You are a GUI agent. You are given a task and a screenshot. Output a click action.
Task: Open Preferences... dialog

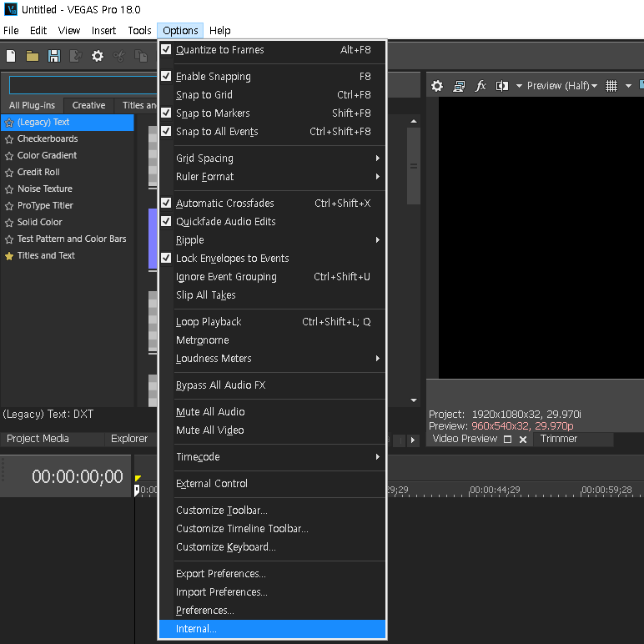coord(272,611)
